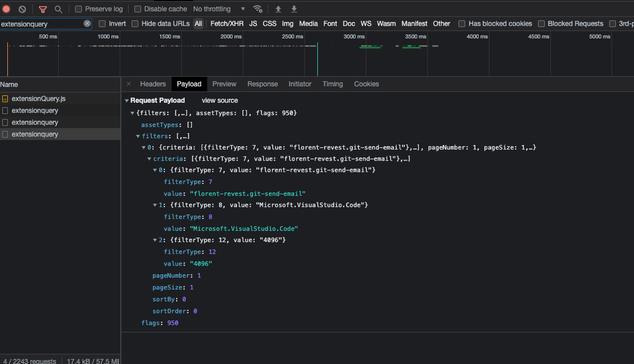Switch to the Response tab
The image size is (634, 364).
pyautogui.click(x=263, y=84)
